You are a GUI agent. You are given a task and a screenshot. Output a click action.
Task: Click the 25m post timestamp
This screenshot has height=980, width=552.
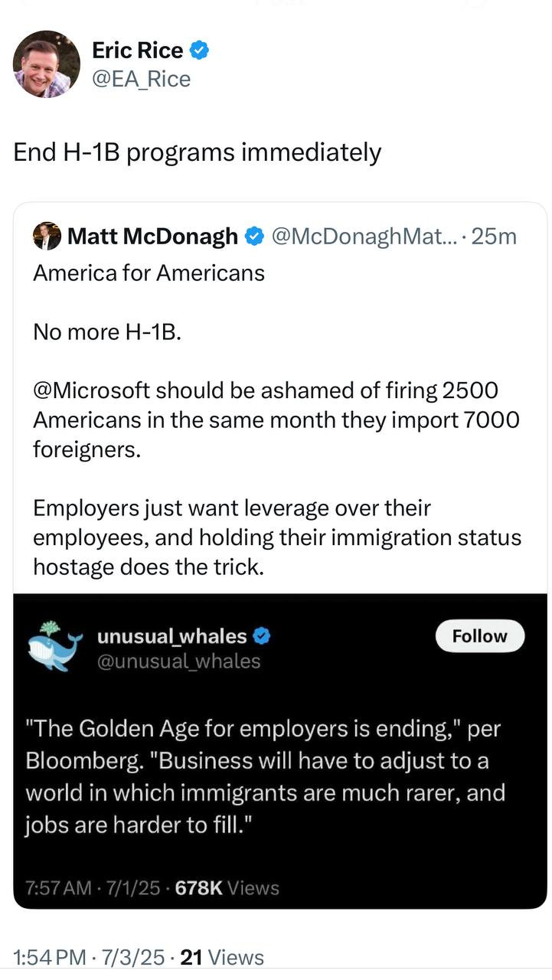495,237
